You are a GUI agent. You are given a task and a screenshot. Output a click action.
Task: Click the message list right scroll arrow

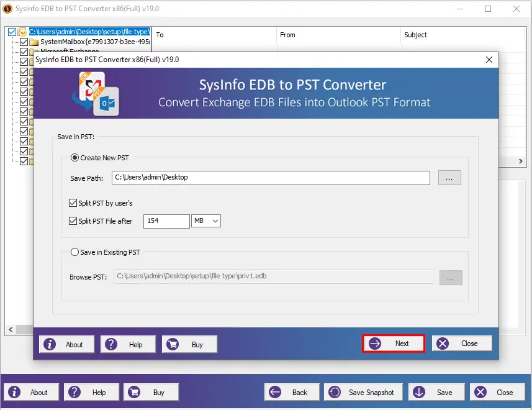point(520,162)
